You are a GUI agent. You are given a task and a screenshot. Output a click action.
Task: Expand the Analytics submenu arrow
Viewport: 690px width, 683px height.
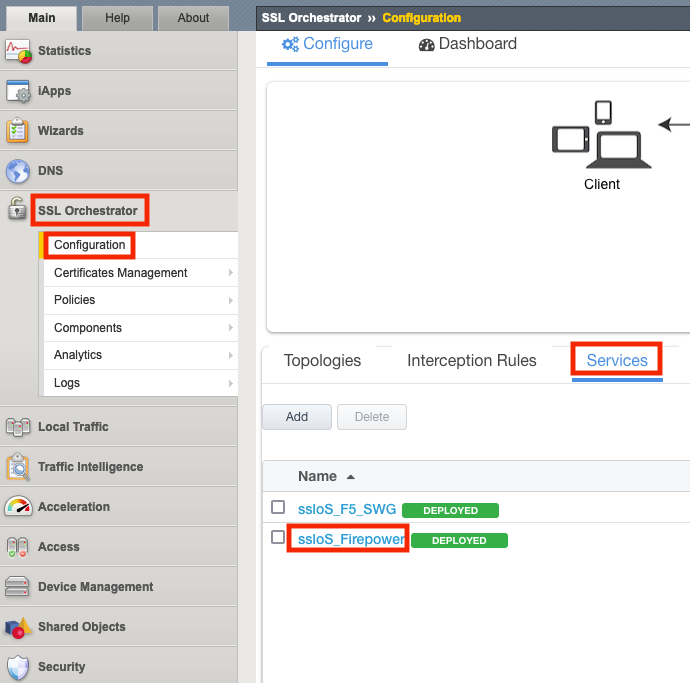(x=231, y=355)
